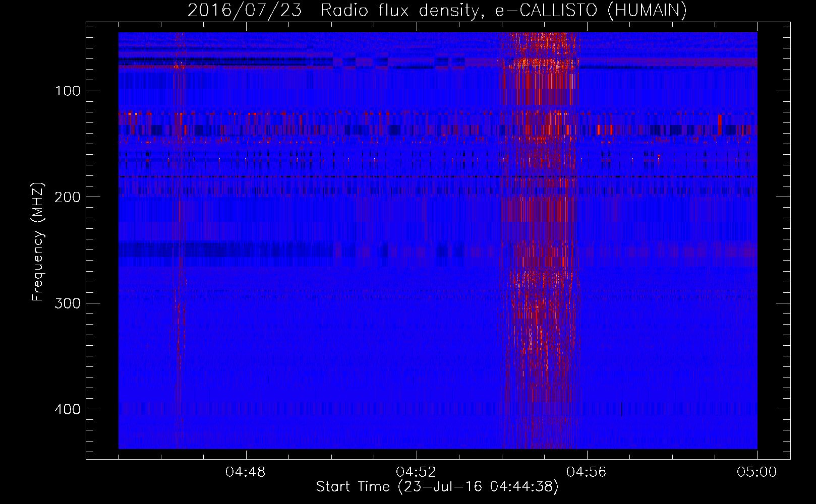Click the bright radio burst near 04:55
816x504 pixels.
point(541,240)
